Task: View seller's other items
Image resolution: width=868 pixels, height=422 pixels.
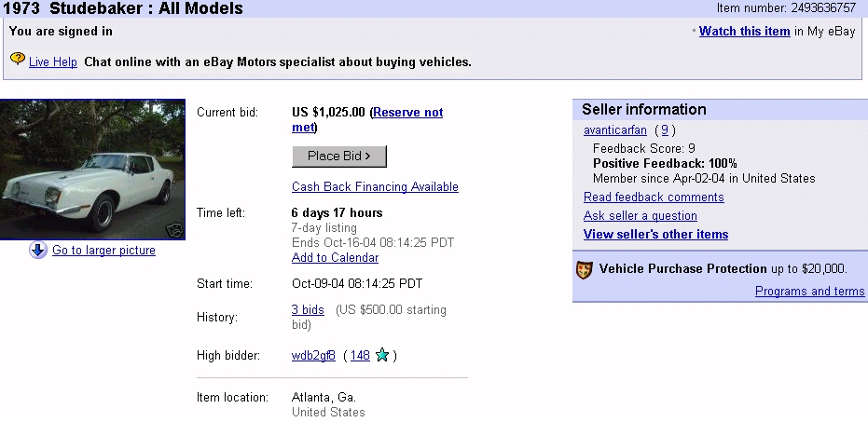Action: point(655,234)
